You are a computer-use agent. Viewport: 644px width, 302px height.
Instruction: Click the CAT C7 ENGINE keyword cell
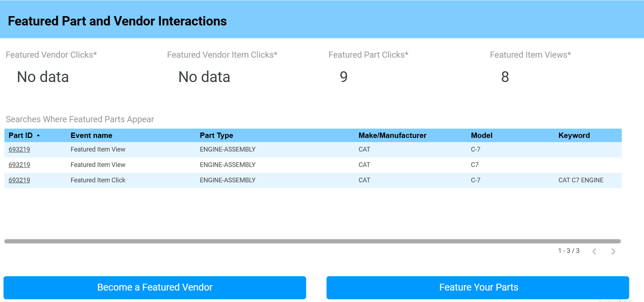pyautogui.click(x=581, y=180)
